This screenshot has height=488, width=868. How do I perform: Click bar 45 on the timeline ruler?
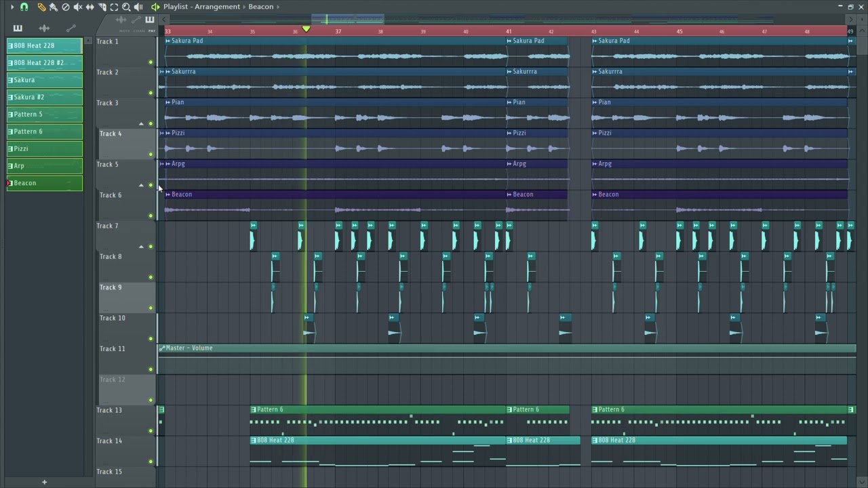(x=679, y=31)
